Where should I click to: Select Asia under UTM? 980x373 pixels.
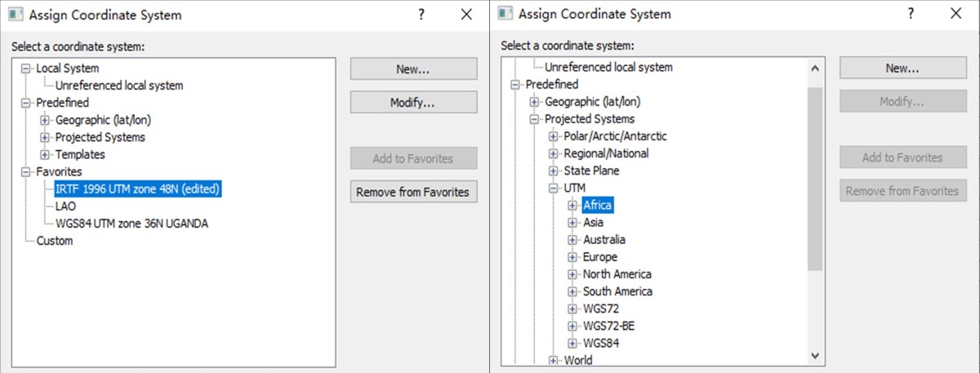click(593, 223)
